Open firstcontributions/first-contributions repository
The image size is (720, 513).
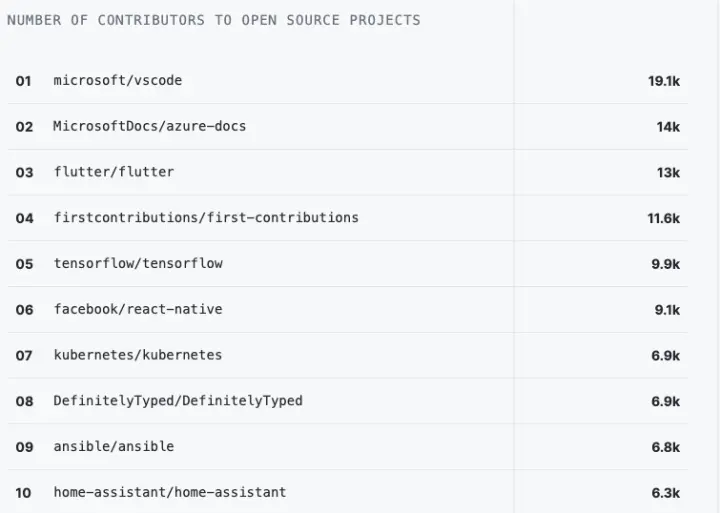click(x=206, y=217)
